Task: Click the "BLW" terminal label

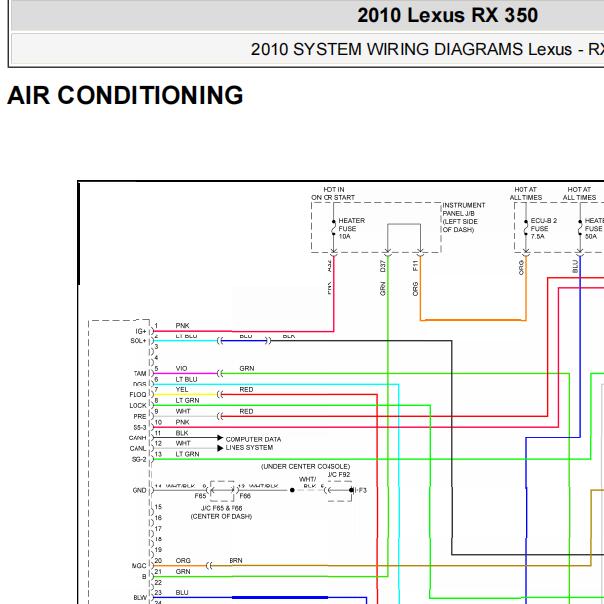Action: point(140,597)
